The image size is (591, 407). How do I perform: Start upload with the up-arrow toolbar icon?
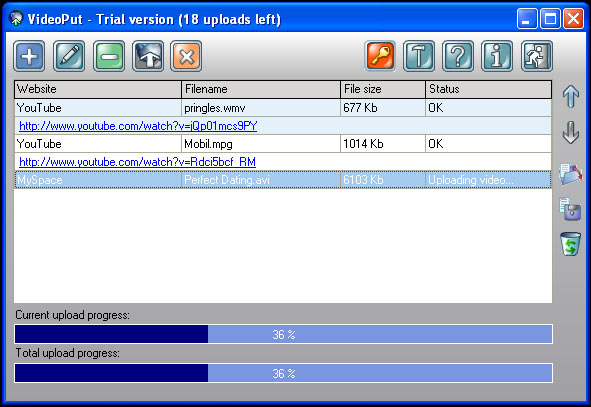[x=148, y=57]
